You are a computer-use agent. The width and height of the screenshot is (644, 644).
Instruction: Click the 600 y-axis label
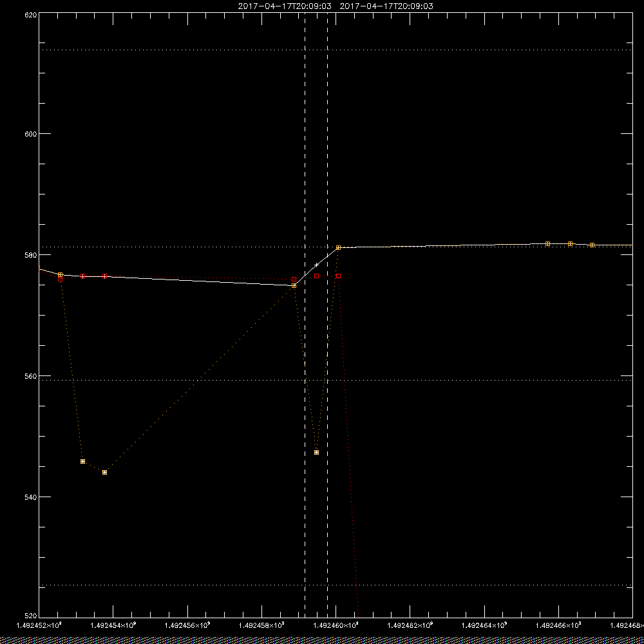pyautogui.click(x=31, y=134)
